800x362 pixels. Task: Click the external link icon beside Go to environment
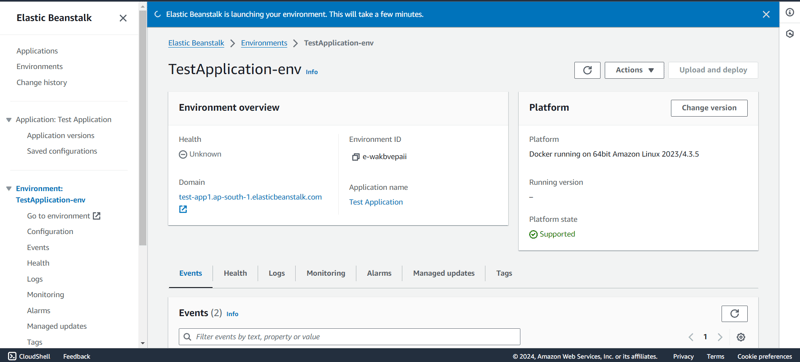[96, 216]
